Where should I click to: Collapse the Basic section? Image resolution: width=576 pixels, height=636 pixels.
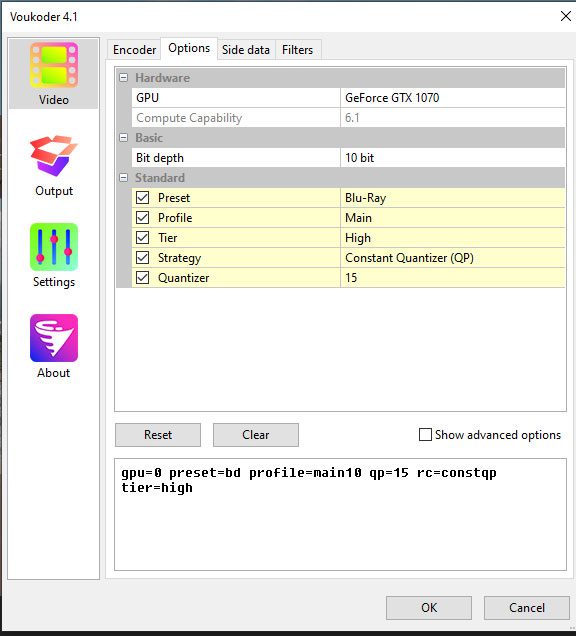click(124, 138)
